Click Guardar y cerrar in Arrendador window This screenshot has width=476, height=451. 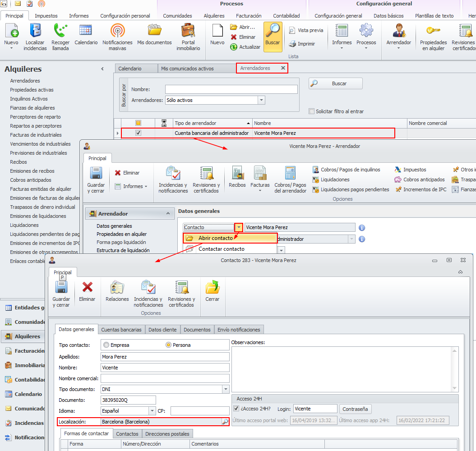[x=96, y=179]
